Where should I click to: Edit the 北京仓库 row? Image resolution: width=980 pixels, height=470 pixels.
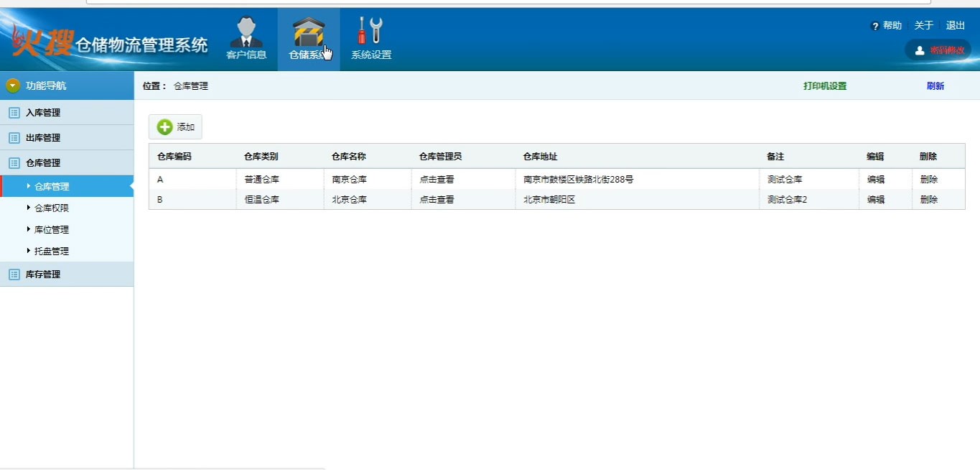coord(875,200)
